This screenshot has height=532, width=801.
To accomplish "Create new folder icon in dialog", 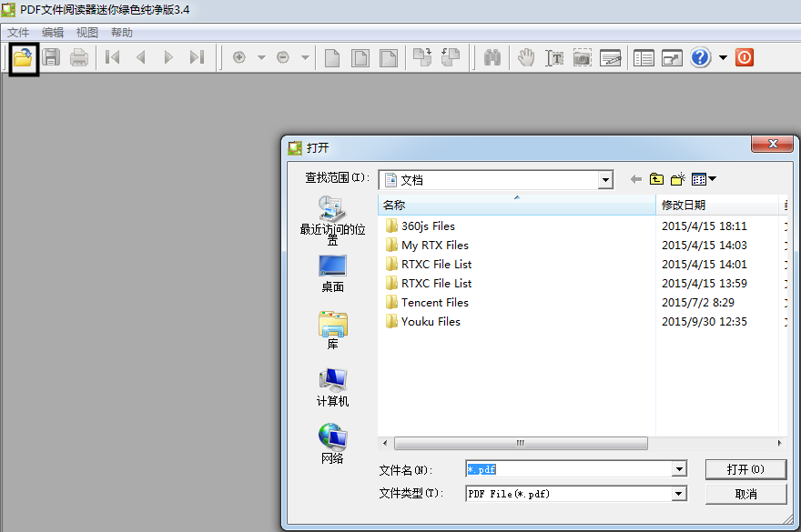I will click(x=678, y=179).
